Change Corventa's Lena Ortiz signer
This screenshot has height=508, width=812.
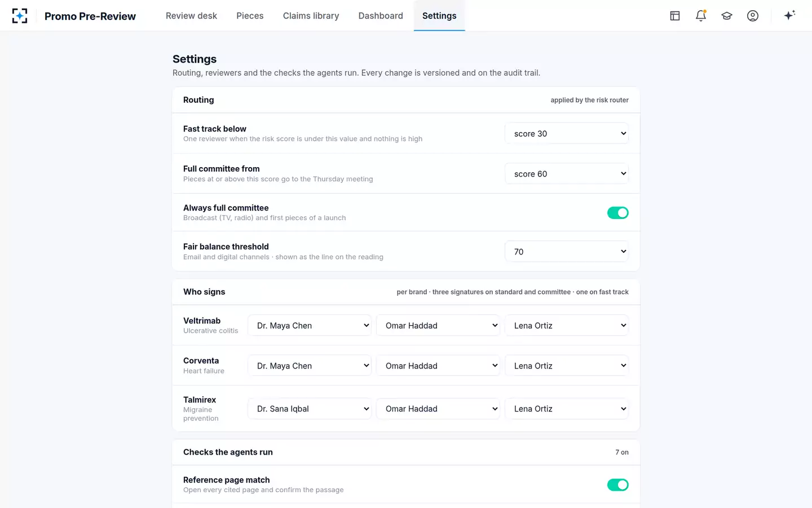click(567, 366)
